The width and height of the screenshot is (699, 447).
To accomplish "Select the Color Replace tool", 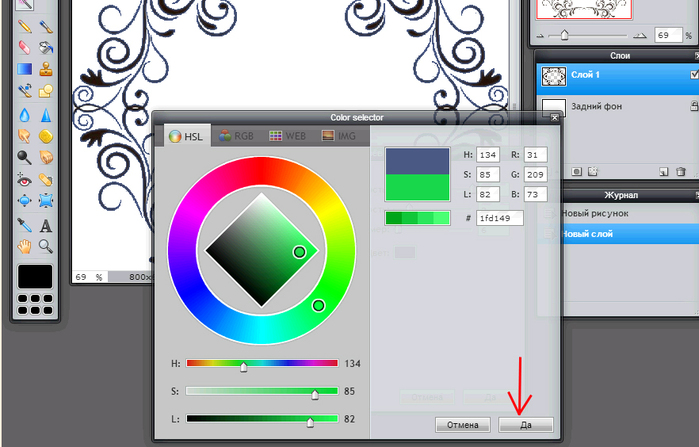I will 25,91.
